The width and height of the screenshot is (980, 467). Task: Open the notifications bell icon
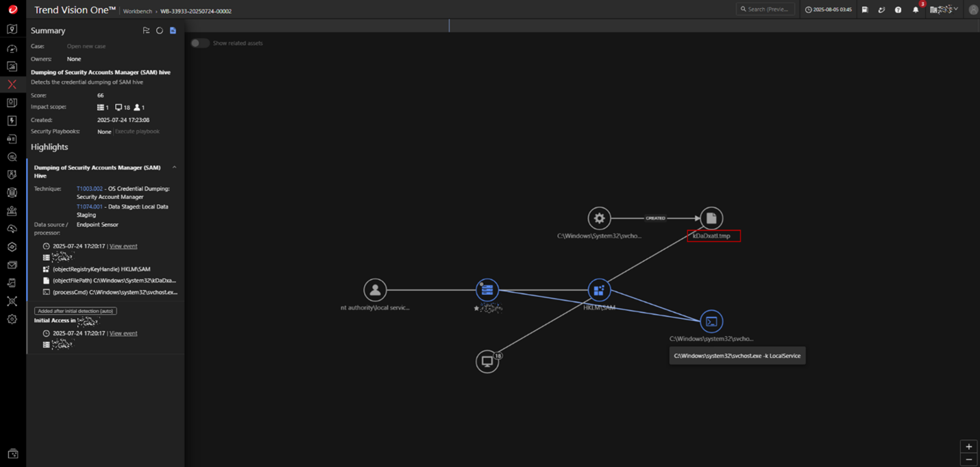coord(916,10)
